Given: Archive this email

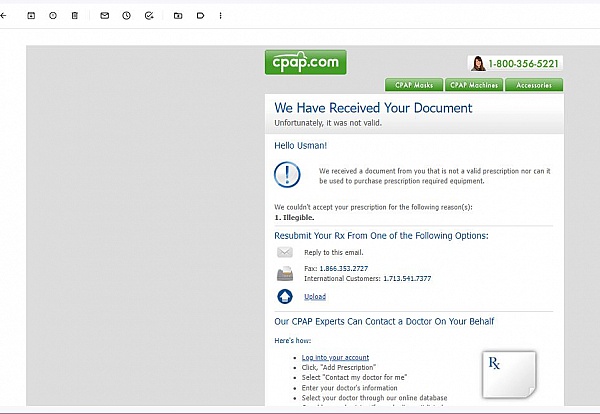Looking at the screenshot, I should tap(31, 16).
